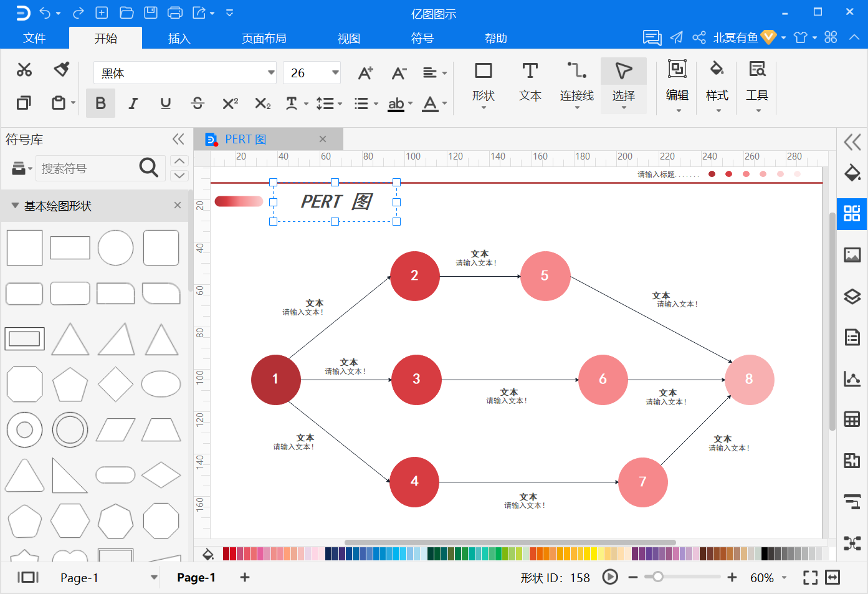Open the font size dropdown showing 26
868x594 pixels.
tap(335, 72)
